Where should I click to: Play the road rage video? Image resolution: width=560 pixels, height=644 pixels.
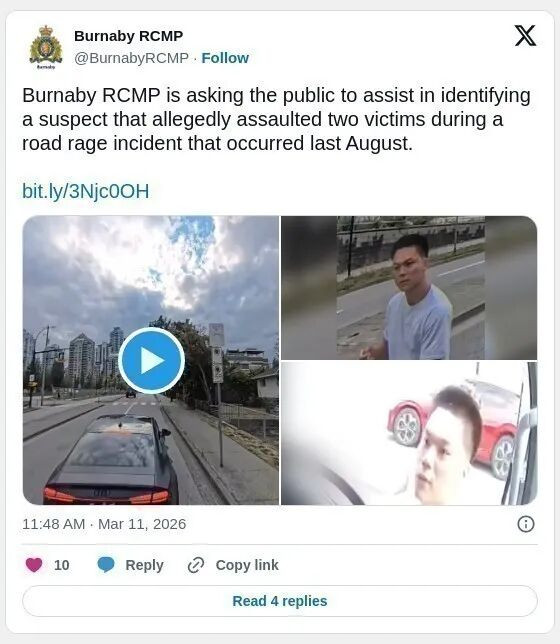coord(151,360)
